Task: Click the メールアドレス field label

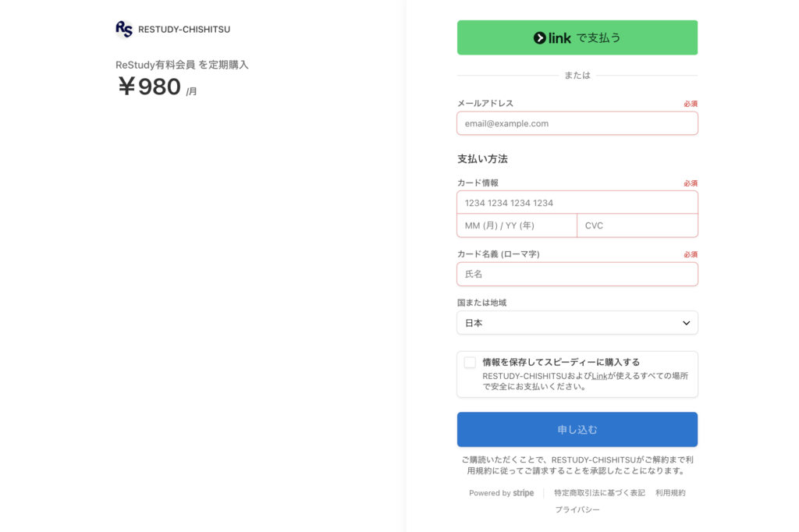Action: 485,103
